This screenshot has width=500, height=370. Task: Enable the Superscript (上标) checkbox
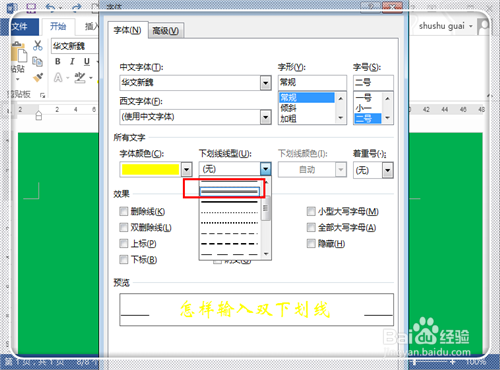click(x=123, y=243)
